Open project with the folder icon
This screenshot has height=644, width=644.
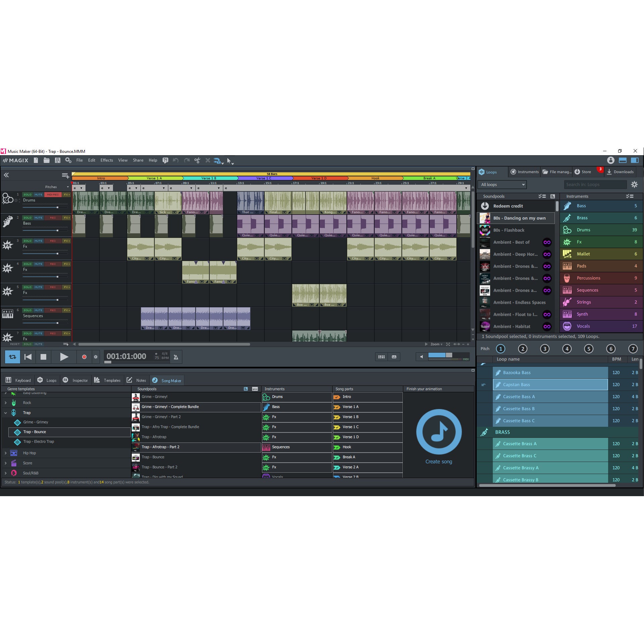[47, 161]
